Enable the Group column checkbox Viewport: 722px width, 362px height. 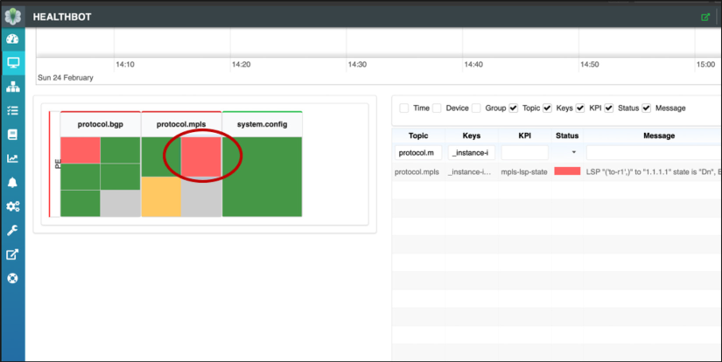point(476,108)
